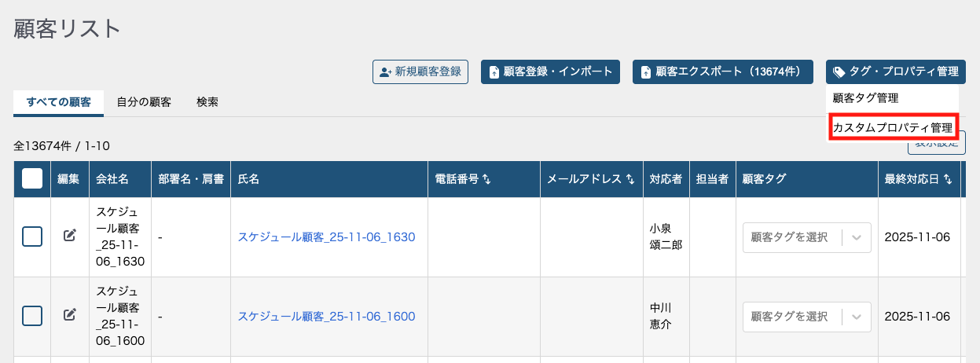Open the 検索 tab
The height and width of the screenshot is (363, 980).
[x=207, y=102]
